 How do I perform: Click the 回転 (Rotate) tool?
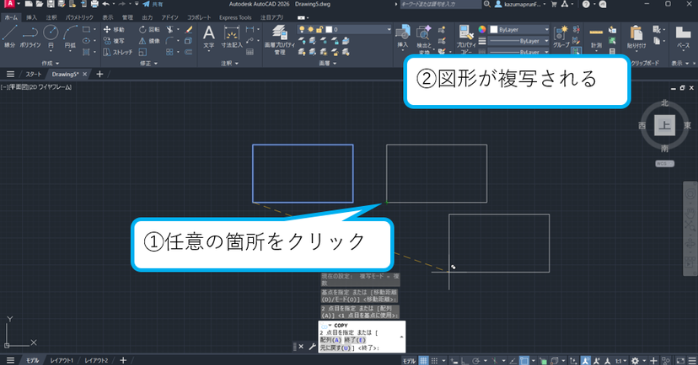[149, 29]
